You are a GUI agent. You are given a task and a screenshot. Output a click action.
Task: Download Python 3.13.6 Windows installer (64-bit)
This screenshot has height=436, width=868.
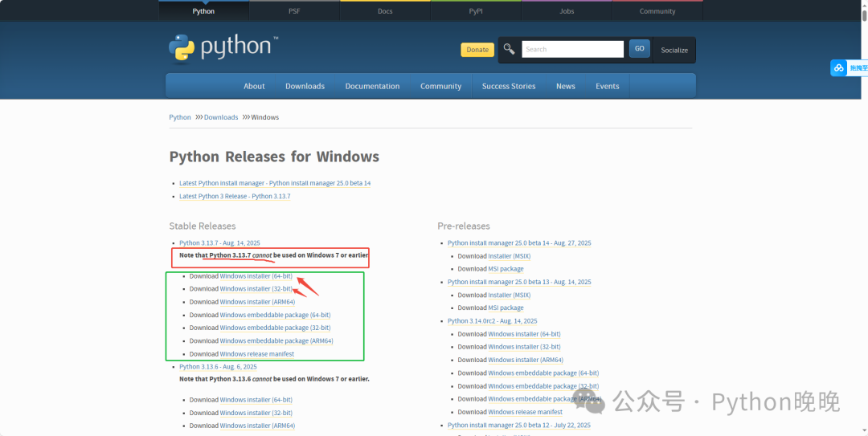pyautogui.click(x=256, y=400)
